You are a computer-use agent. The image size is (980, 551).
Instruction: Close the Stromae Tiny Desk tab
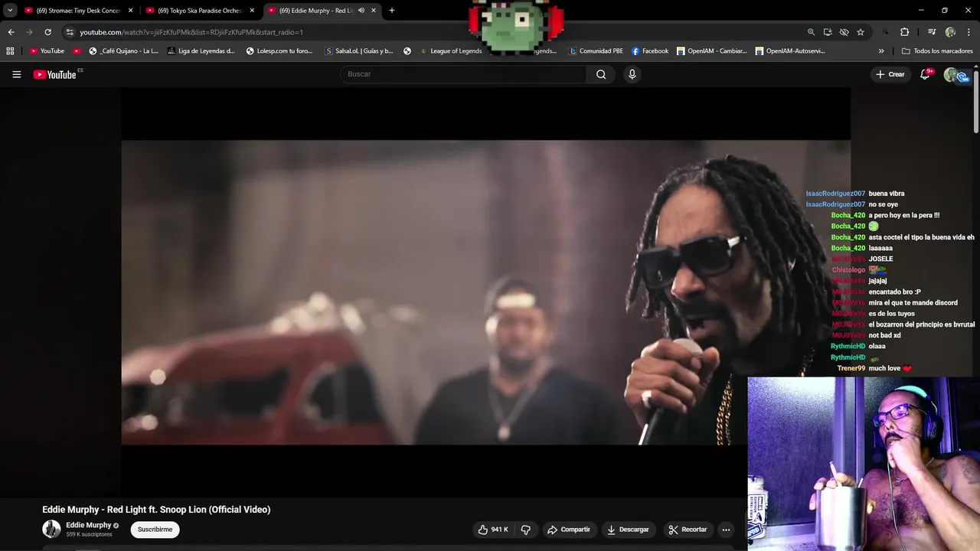pos(130,11)
